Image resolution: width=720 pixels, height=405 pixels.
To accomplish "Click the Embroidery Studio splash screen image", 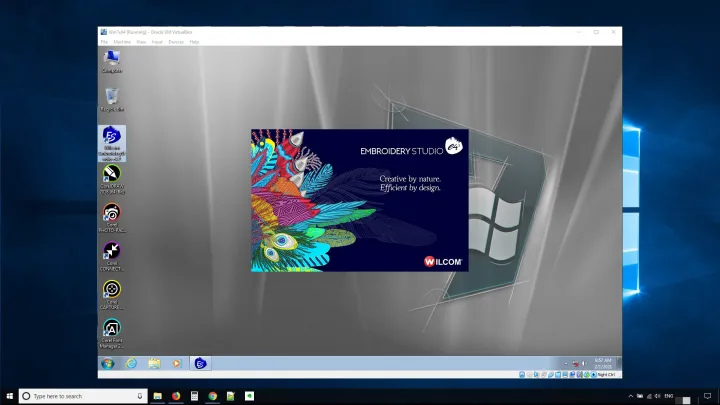I will coord(359,200).
